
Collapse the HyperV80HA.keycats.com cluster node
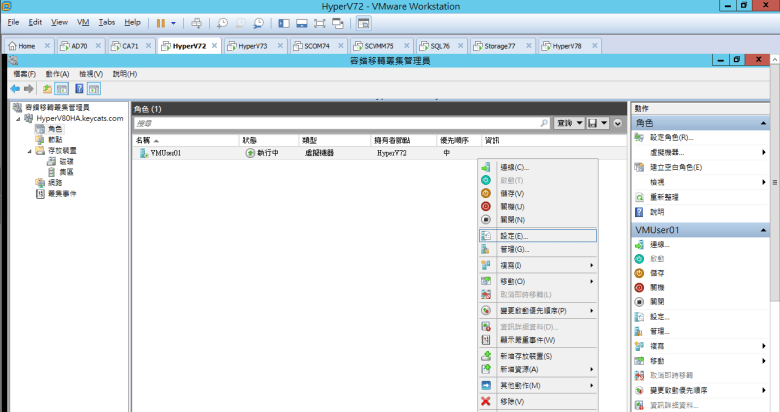pos(15,118)
